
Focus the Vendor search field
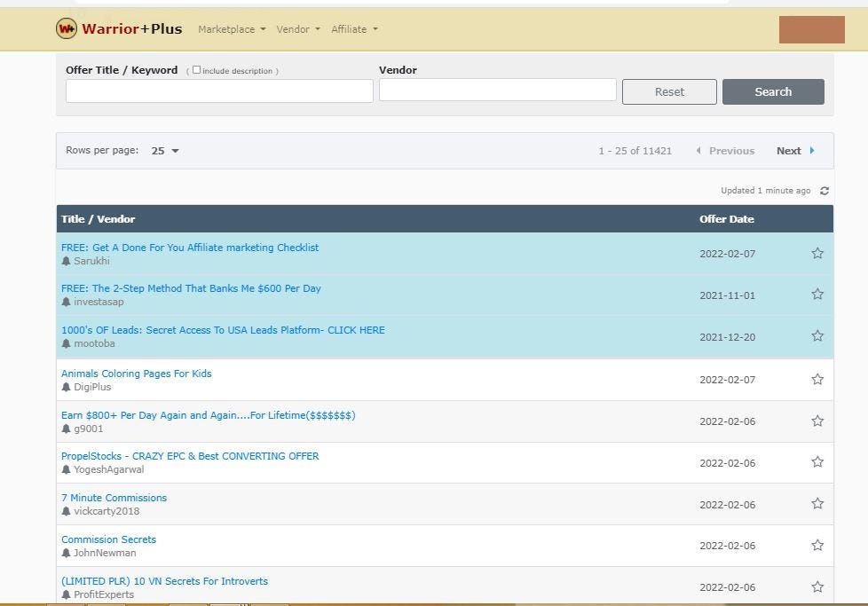[x=497, y=90]
